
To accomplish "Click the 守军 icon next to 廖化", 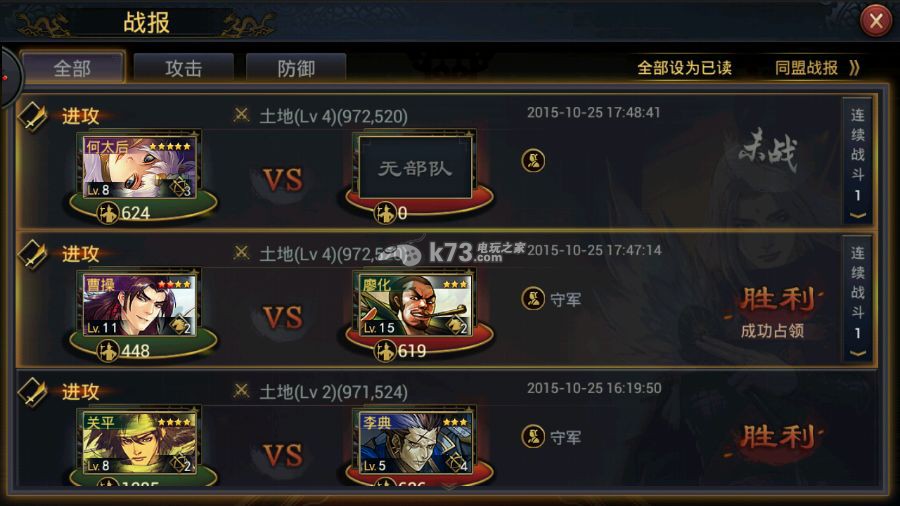I will tap(533, 298).
